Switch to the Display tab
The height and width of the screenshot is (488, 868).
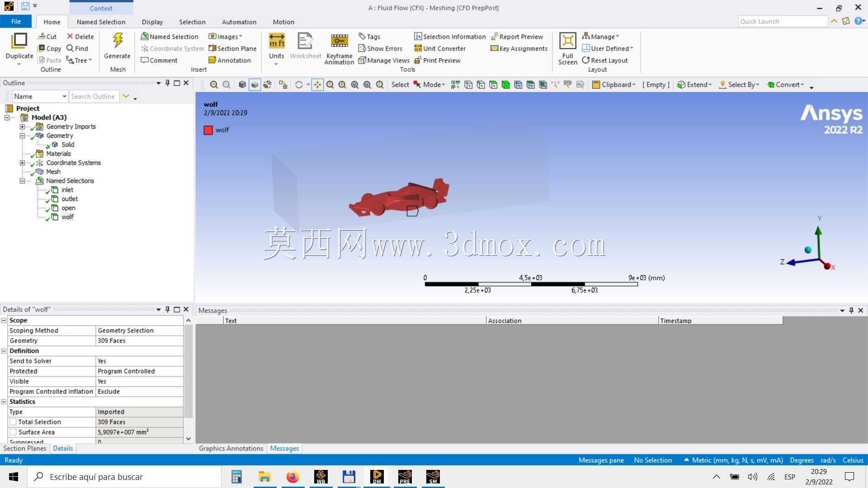[152, 22]
